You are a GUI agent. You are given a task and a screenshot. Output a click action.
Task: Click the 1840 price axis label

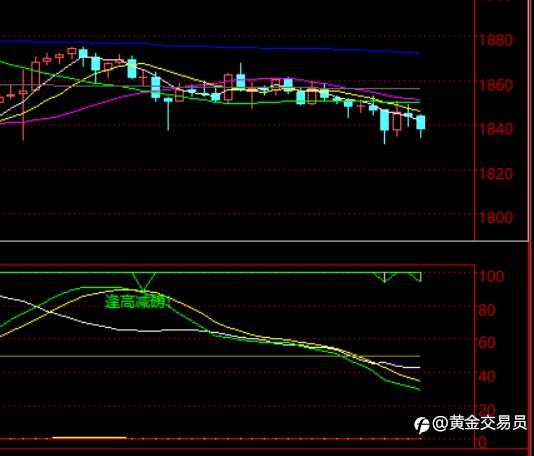coord(496,129)
